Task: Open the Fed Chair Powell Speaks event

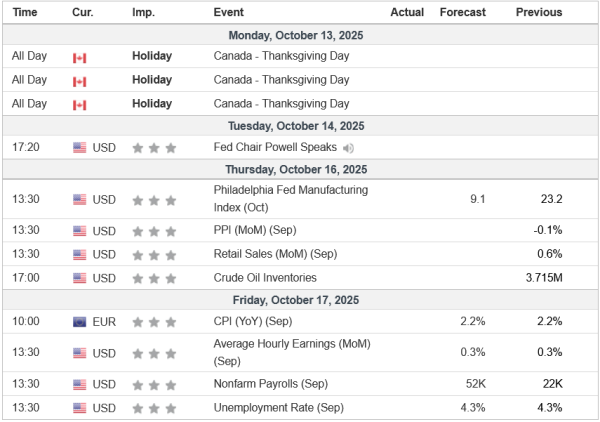Action: pos(275,148)
